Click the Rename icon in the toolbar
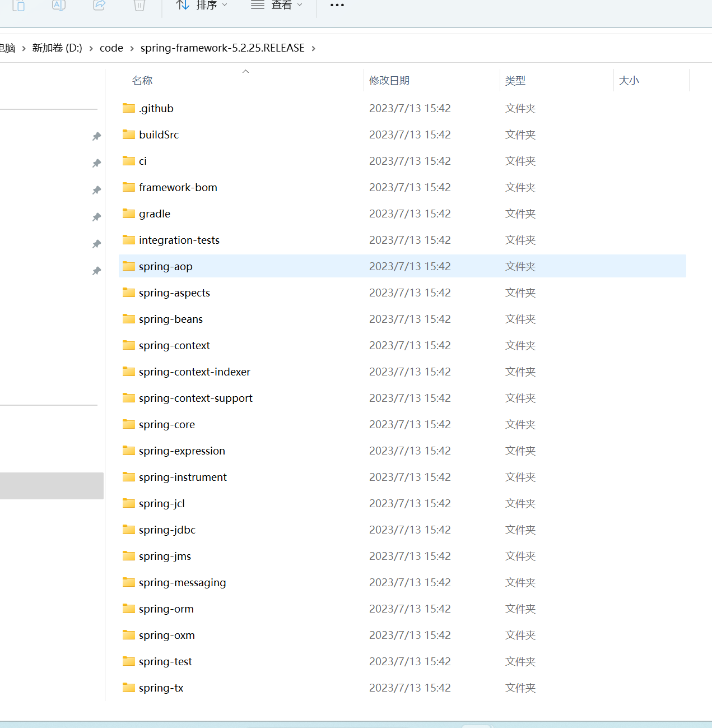 [59, 5]
